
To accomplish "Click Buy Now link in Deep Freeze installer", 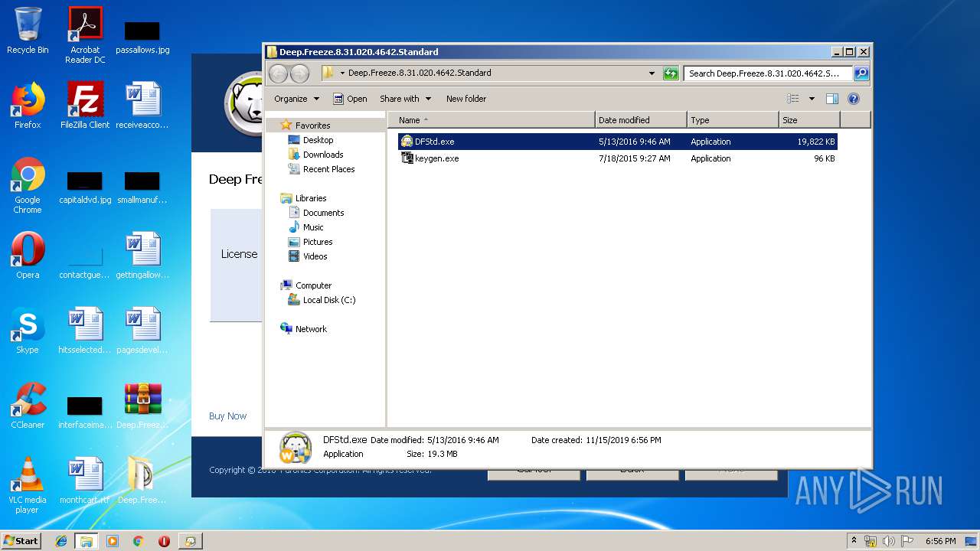I will coord(227,416).
